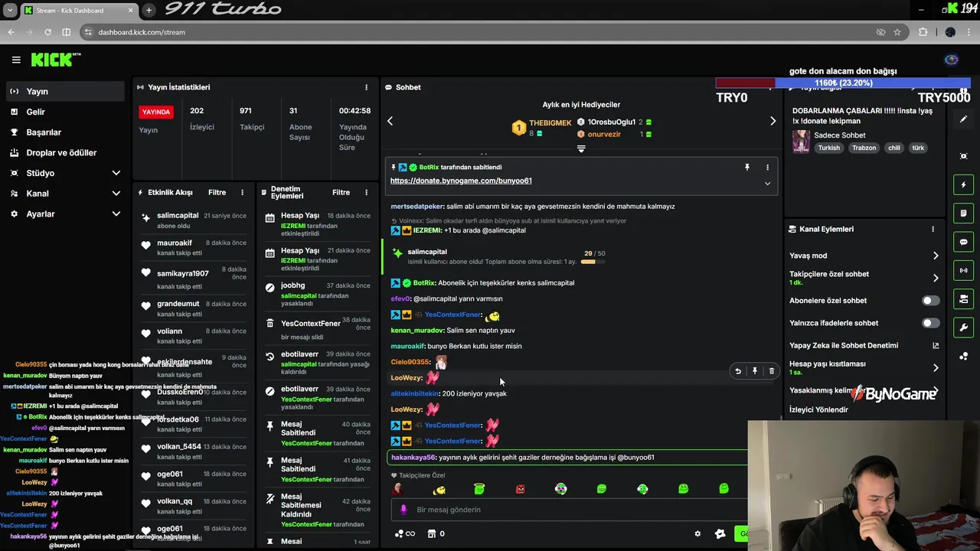Open the gifts shop counter icon
The height and width of the screenshot is (551, 980).
click(x=436, y=534)
